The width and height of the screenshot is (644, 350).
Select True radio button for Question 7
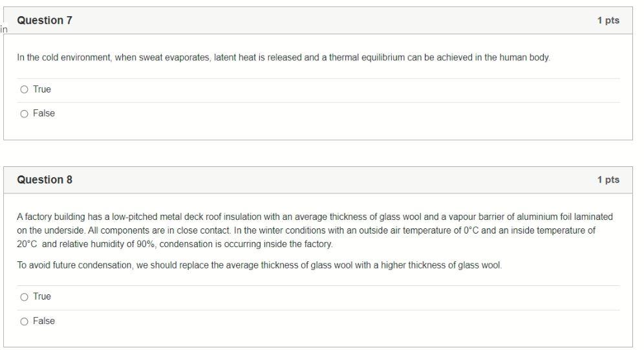click(x=24, y=89)
